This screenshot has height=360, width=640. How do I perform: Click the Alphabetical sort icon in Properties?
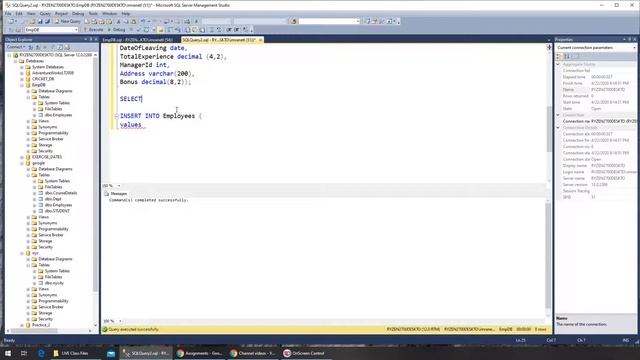tap(567, 56)
